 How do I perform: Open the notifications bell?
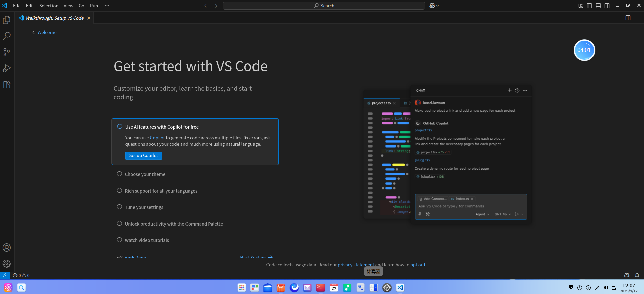click(637, 275)
